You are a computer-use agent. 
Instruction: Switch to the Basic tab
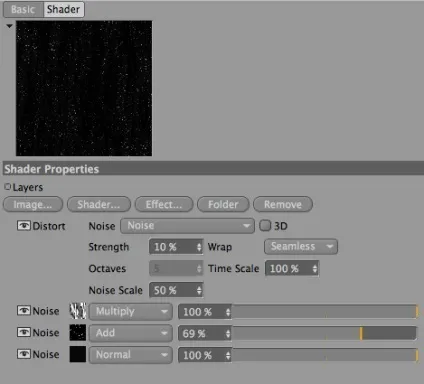click(x=23, y=10)
